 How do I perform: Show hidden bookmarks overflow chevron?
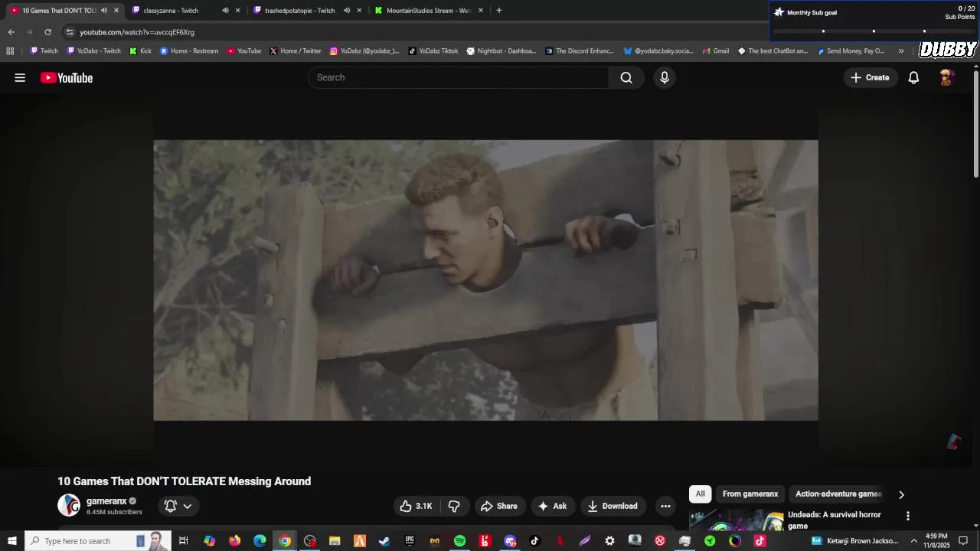click(x=901, y=51)
